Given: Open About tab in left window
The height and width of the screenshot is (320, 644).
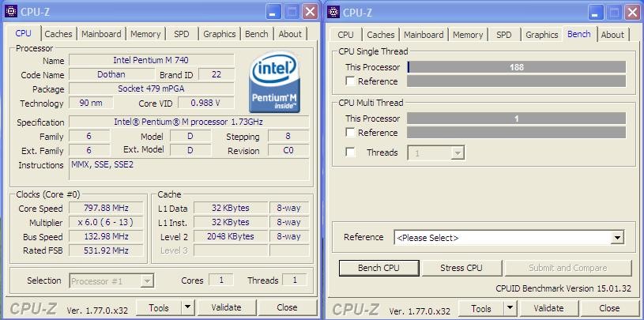Looking at the screenshot, I should (x=290, y=34).
